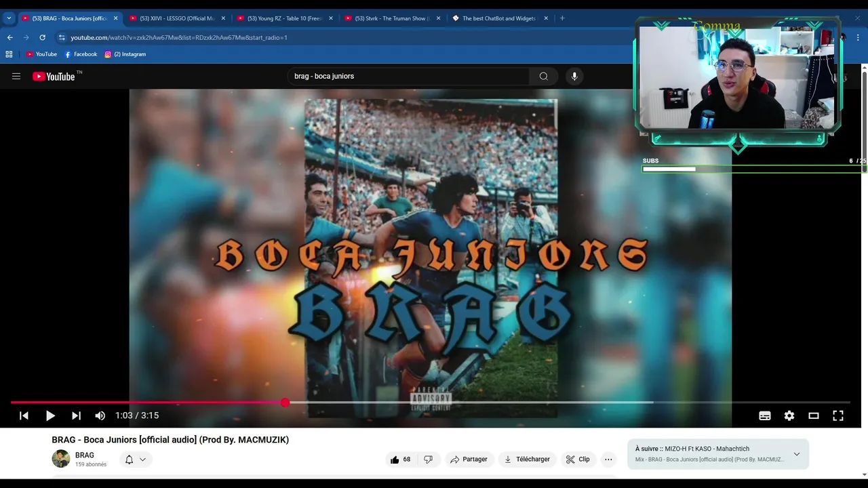This screenshot has width=868, height=488.
Task: Click the SUBS goal progress bar overlay
Action: click(754, 169)
